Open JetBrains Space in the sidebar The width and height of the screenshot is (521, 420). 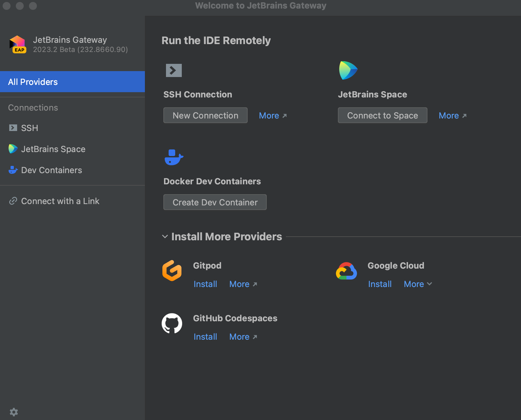pyautogui.click(x=72, y=149)
